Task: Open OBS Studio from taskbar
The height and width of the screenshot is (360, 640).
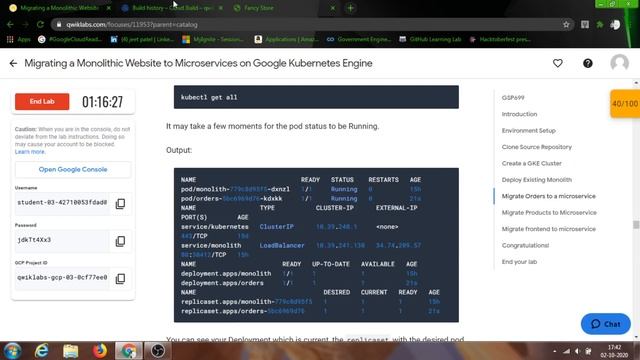Action: point(158,351)
